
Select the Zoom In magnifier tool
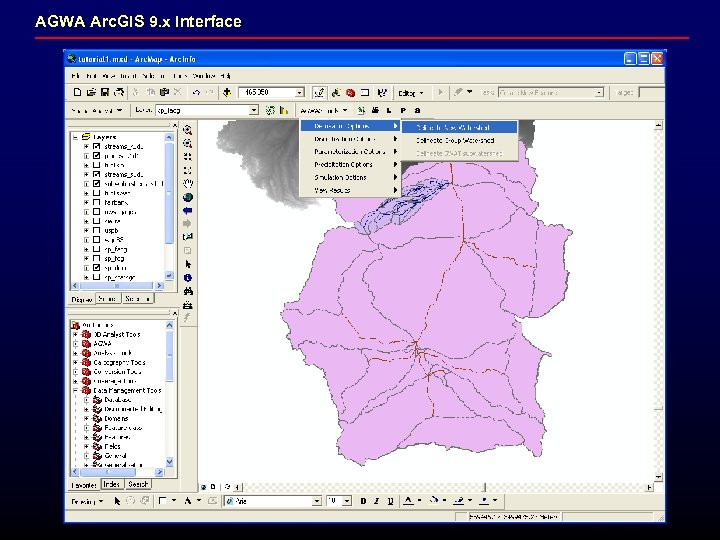click(x=187, y=130)
